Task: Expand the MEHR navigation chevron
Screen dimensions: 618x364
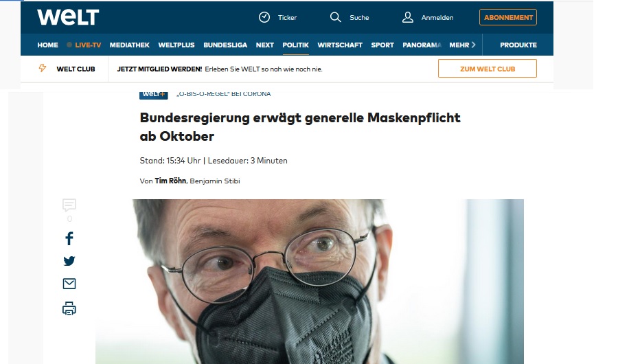Action: [473, 45]
